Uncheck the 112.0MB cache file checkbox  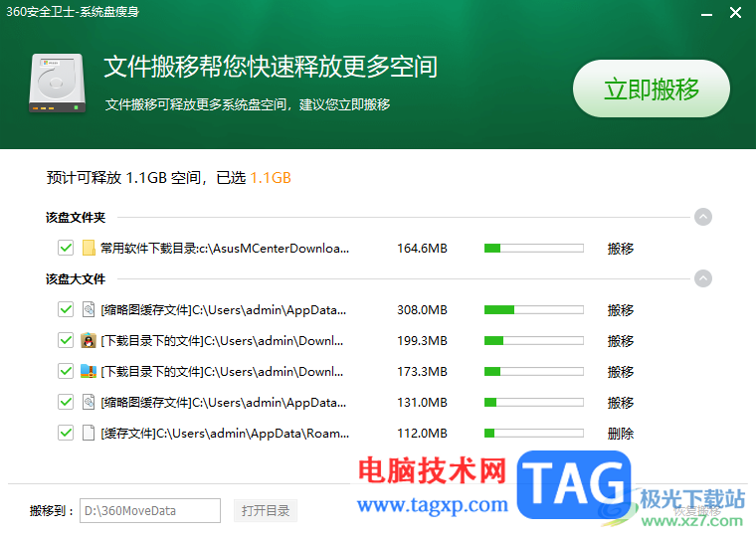[66, 433]
